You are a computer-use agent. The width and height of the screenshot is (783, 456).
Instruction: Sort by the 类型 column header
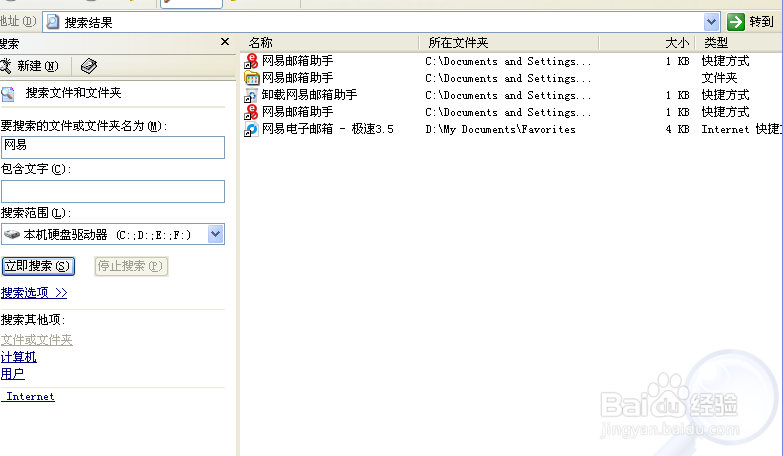pyautogui.click(x=738, y=43)
